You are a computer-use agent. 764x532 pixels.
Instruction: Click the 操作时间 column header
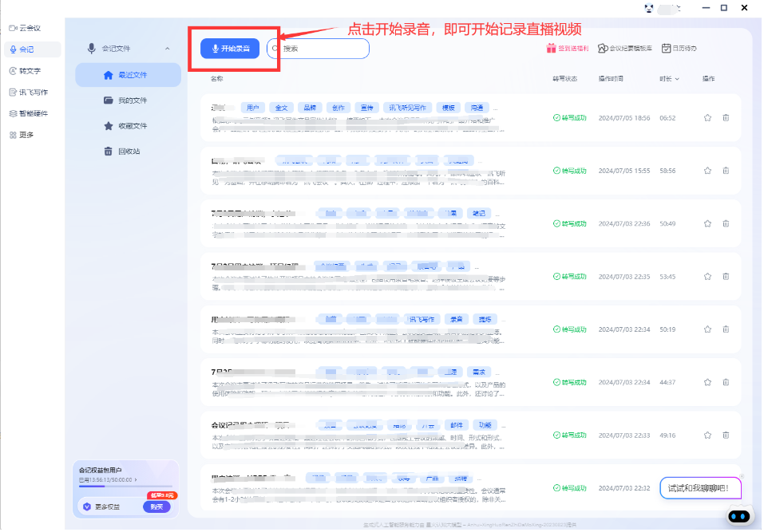tap(611, 79)
